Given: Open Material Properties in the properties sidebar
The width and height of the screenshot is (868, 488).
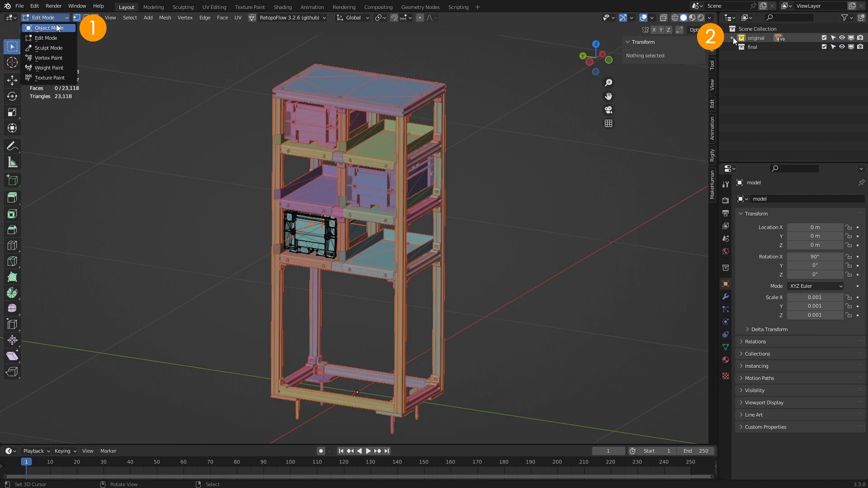Looking at the screenshot, I should click(x=725, y=360).
